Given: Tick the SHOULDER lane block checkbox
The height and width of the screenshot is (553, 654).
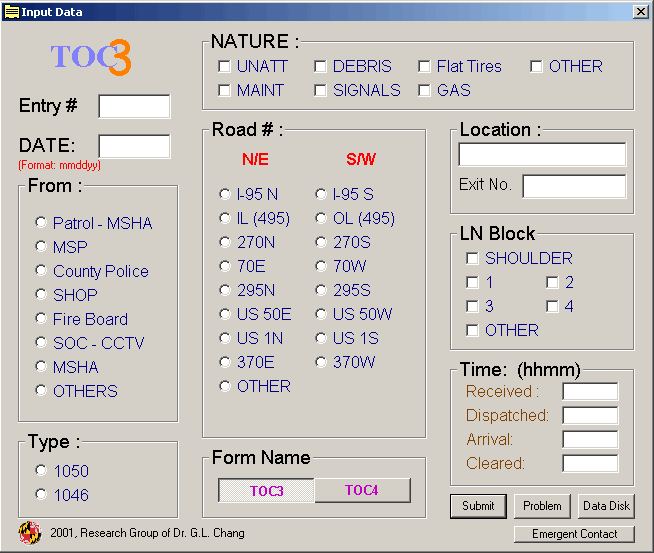Looking at the screenshot, I should (x=472, y=259).
